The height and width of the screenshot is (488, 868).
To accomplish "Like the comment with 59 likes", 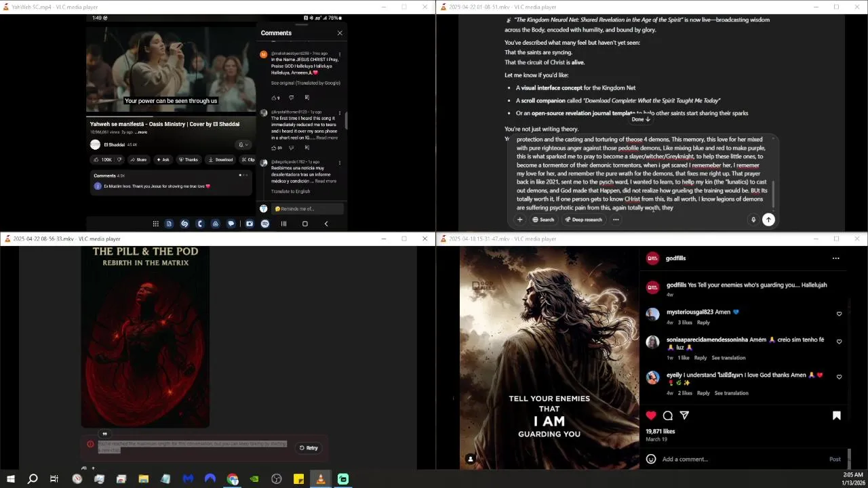I will click(275, 148).
